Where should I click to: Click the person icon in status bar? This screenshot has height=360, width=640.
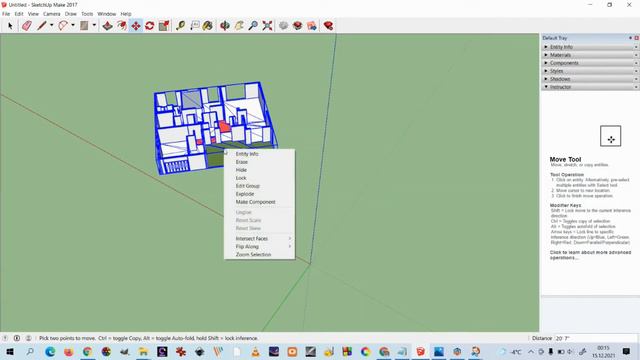[x=29, y=338]
